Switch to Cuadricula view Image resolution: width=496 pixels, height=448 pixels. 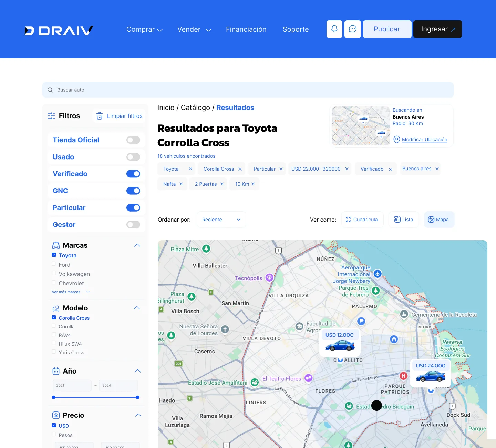point(362,220)
